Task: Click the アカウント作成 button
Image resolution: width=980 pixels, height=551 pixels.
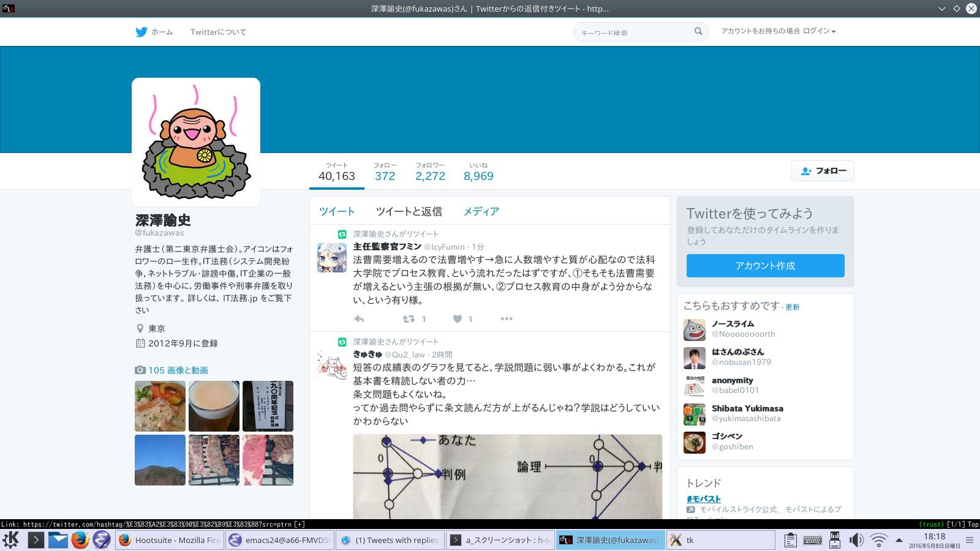Action: click(765, 266)
